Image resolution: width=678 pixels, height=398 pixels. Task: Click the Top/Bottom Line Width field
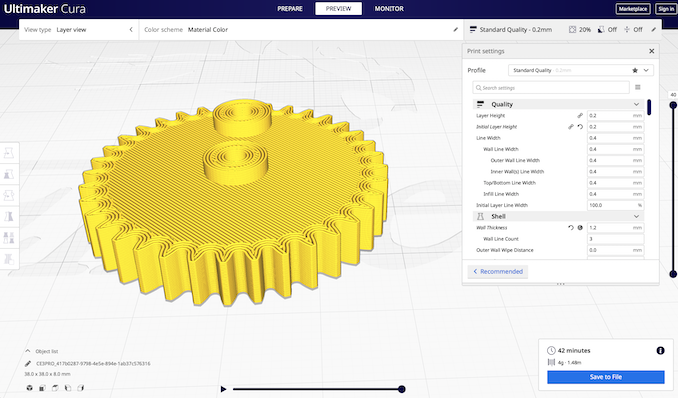(615, 183)
